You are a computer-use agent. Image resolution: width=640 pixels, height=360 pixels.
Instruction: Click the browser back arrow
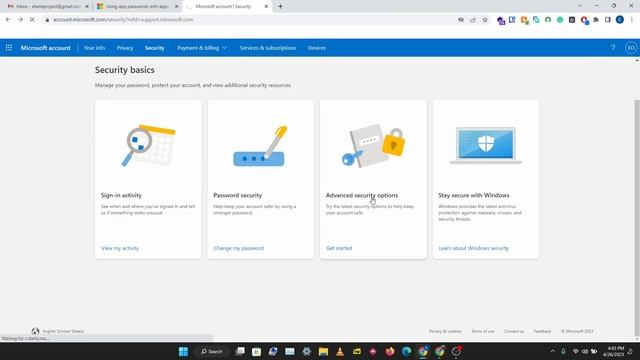point(8,20)
